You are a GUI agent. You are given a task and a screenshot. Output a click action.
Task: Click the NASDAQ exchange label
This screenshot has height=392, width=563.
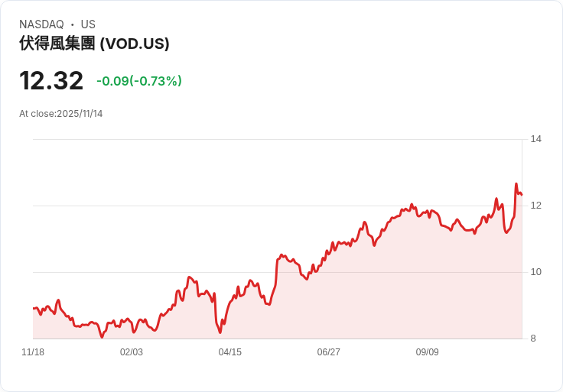(x=41, y=24)
